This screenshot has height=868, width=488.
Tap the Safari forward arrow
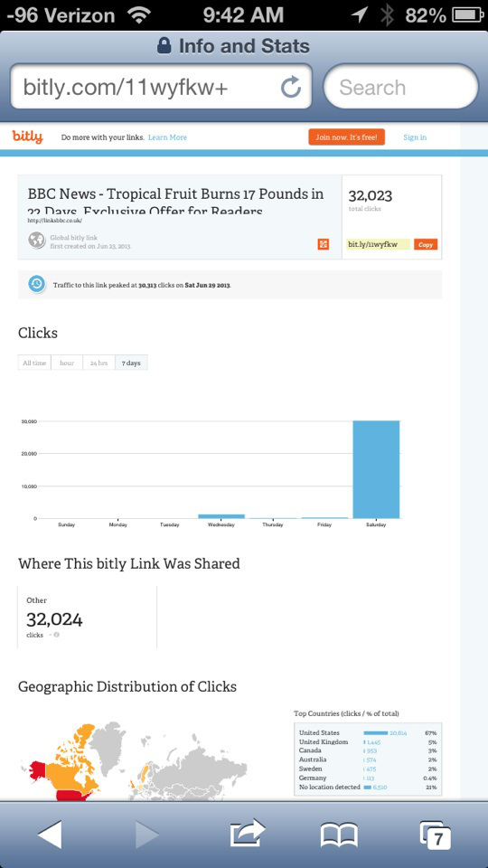147,835
